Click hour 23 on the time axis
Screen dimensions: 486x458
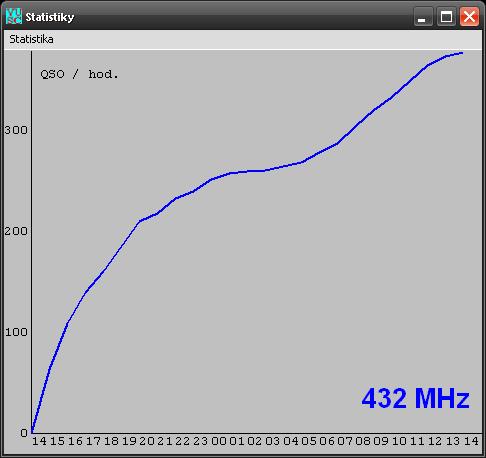[201, 441]
